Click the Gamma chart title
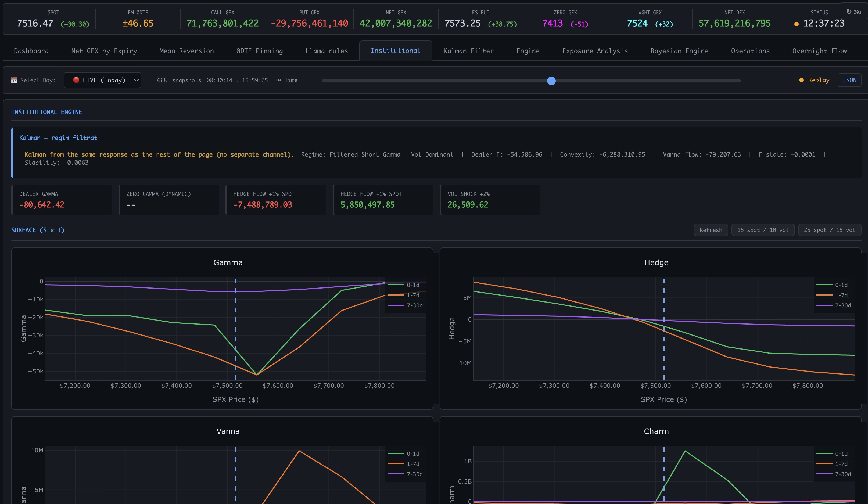Image resolution: width=868 pixels, height=504 pixels. coord(228,262)
